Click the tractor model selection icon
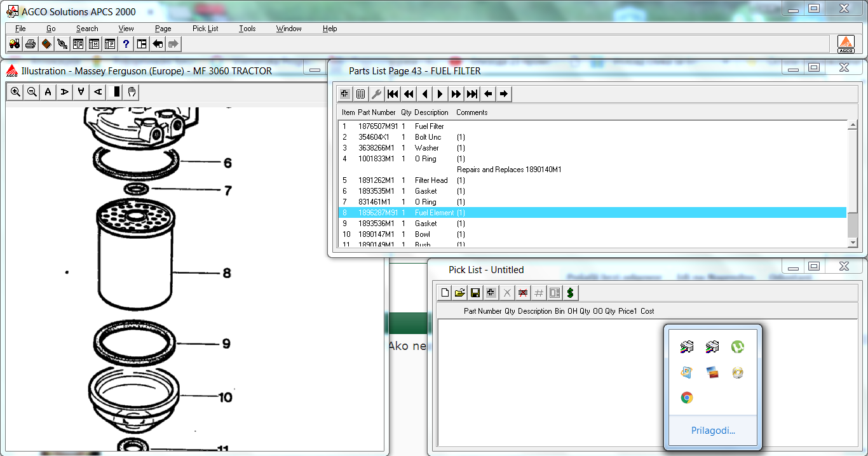The image size is (868, 456). point(15,44)
